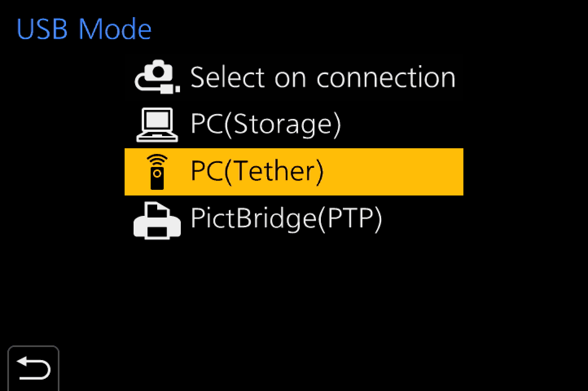Click "(Tether)" in the highlighted label
Image resolution: width=588 pixels, height=391 pixels.
pyautogui.click(x=274, y=171)
